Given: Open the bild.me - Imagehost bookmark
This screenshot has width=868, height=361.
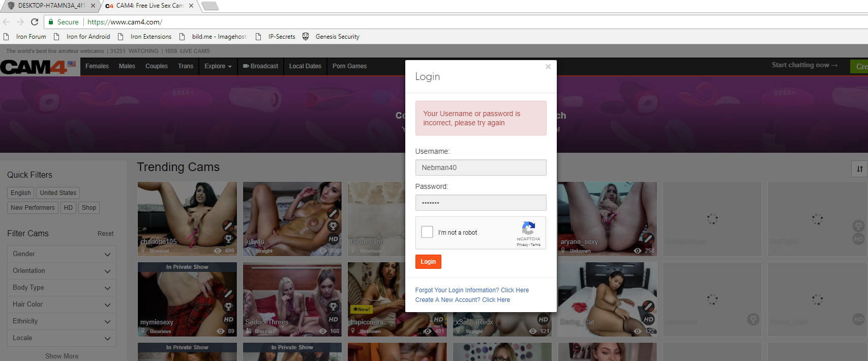Looking at the screenshot, I should pyautogui.click(x=213, y=37).
